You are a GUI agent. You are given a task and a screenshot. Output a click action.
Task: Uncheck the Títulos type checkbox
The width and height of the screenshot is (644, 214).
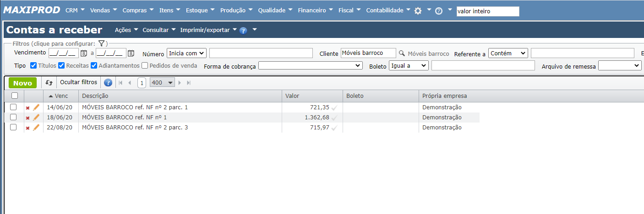pyautogui.click(x=33, y=65)
